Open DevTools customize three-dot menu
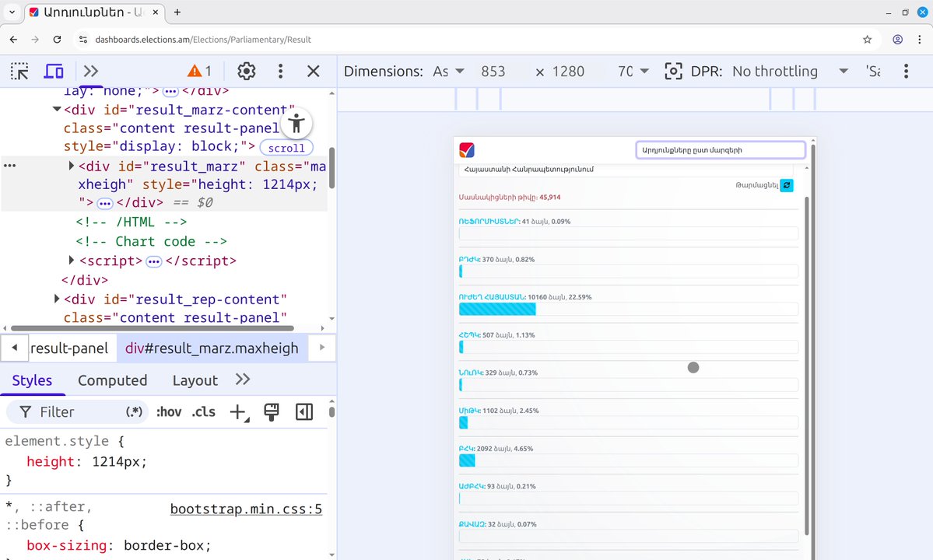The height and width of the screenshot is (560, 933). pos(280,72)
